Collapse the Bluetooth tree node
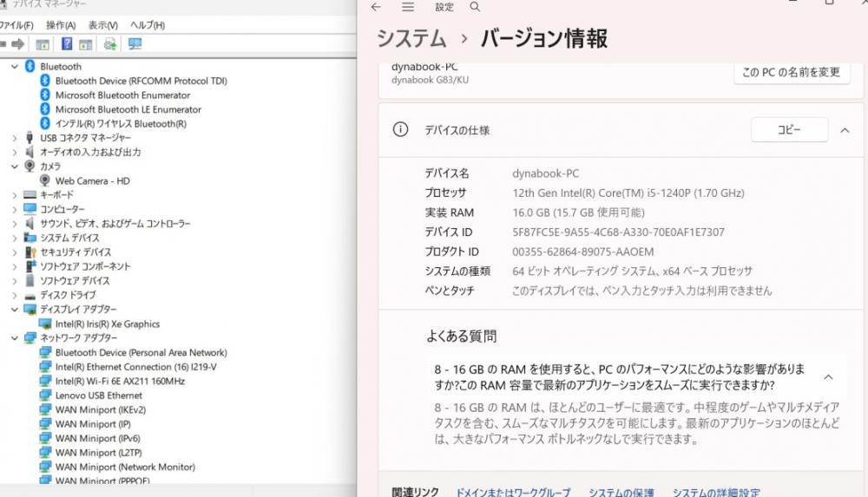This screenshot has width=868, height=497. [15, 67]
